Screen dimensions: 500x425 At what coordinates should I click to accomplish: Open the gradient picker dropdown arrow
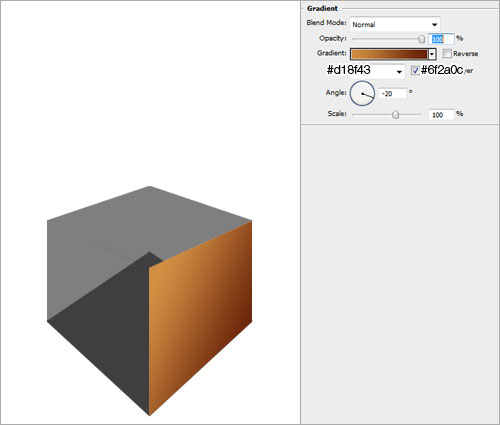click(432, 54)
